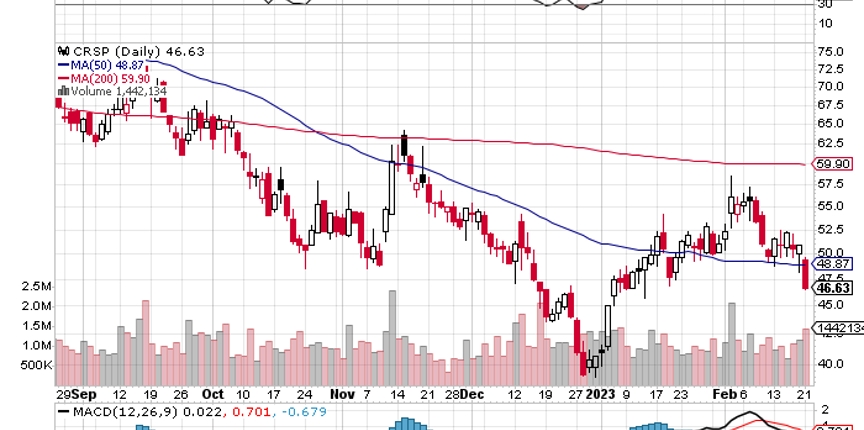864x430 pixels.
Task: Click the tallest gray volume bar in mid-November
Action: coord(392,338)
